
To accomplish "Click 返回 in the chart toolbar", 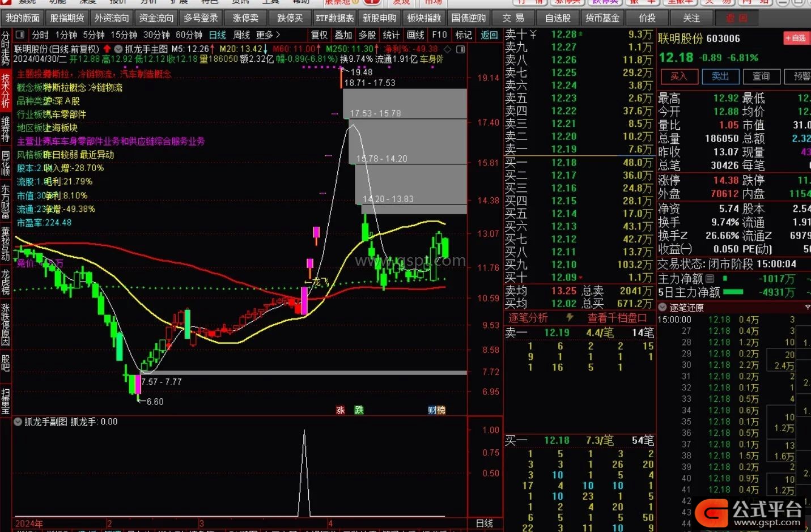I will (489, 35).
